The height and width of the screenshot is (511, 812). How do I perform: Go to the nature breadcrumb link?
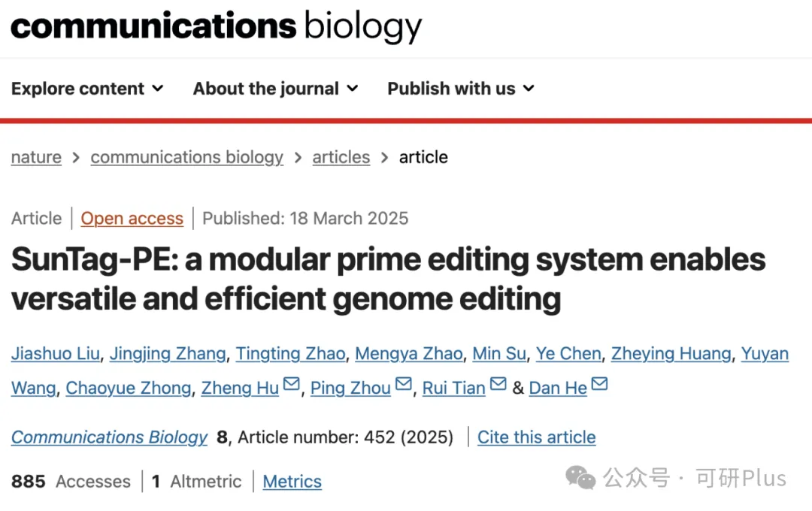[36, 157]
